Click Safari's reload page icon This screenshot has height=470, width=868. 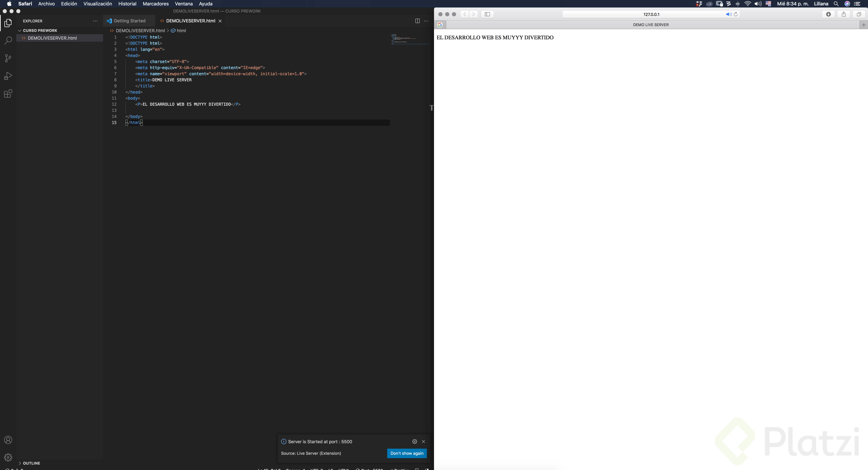(736, 14)
